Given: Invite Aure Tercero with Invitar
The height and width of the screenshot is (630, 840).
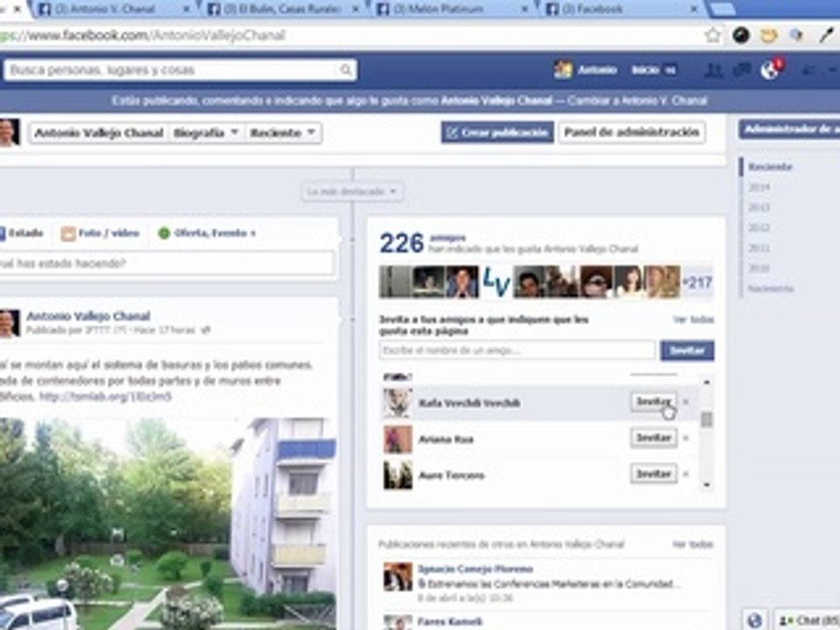Looking at the screenshot, I should click(654, 474).
